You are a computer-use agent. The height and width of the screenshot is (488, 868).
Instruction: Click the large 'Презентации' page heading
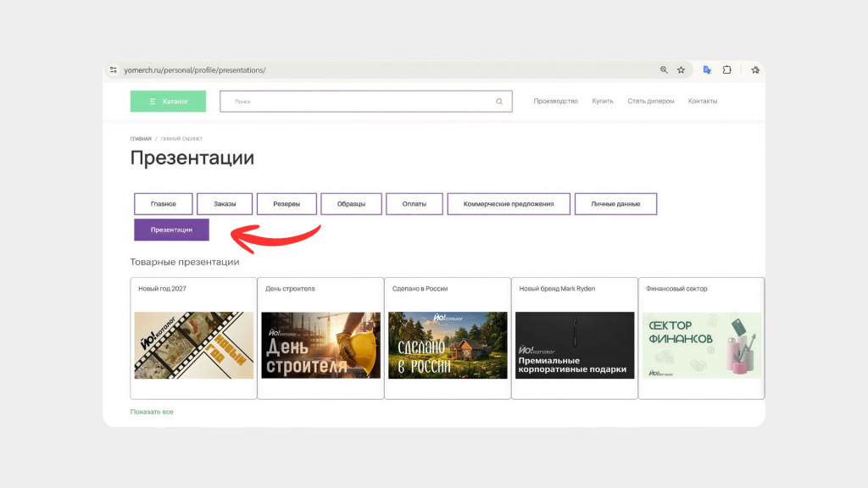(192, 158)
